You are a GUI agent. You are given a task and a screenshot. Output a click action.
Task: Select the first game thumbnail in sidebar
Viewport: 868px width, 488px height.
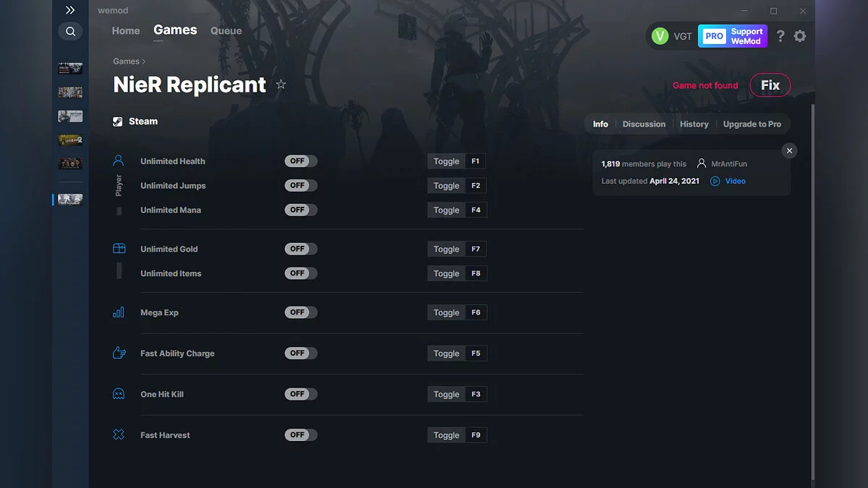coord(70,69)
